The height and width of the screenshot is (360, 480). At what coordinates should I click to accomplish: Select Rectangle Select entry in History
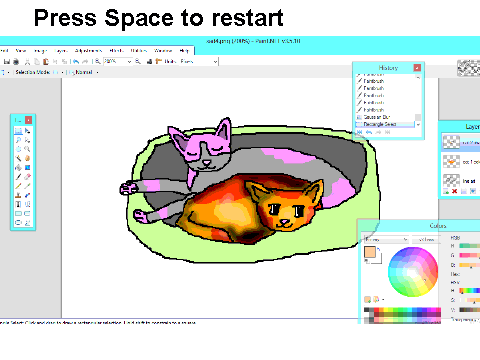point(385,124)
